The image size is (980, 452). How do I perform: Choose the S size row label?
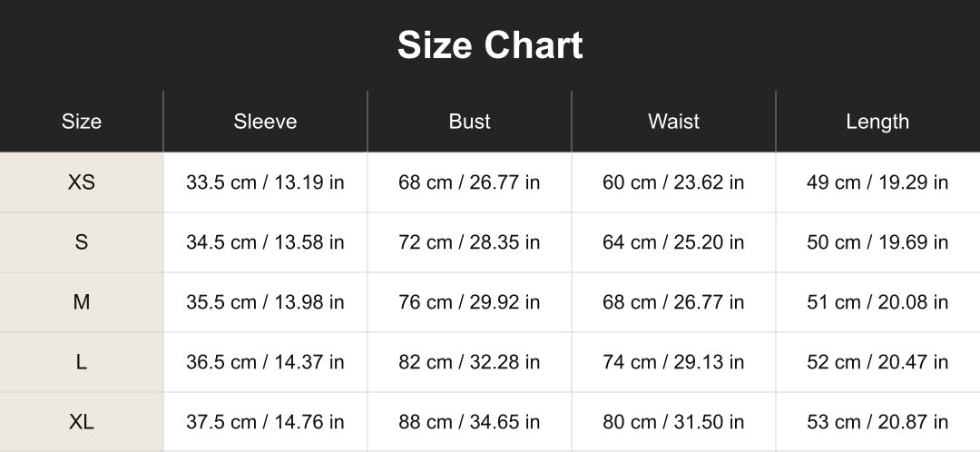click(82, 242)
